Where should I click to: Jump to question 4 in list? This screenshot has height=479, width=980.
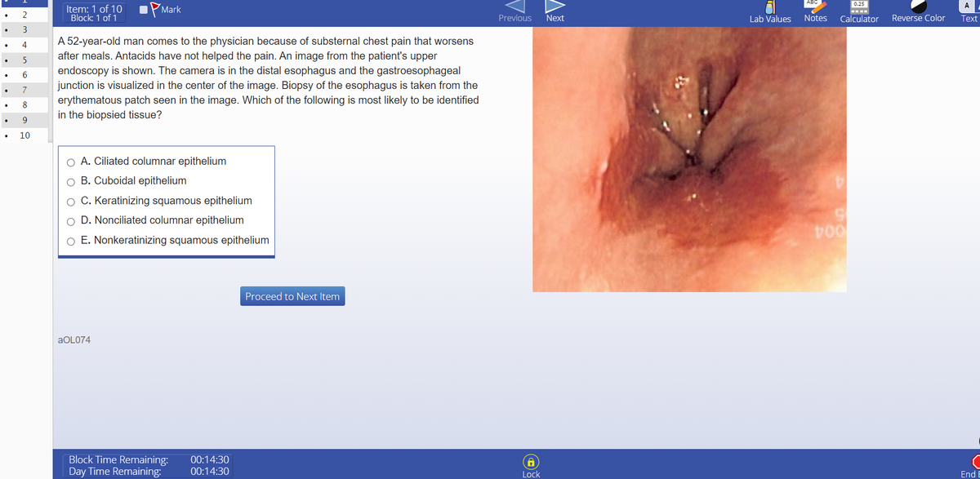coord(24,45)
